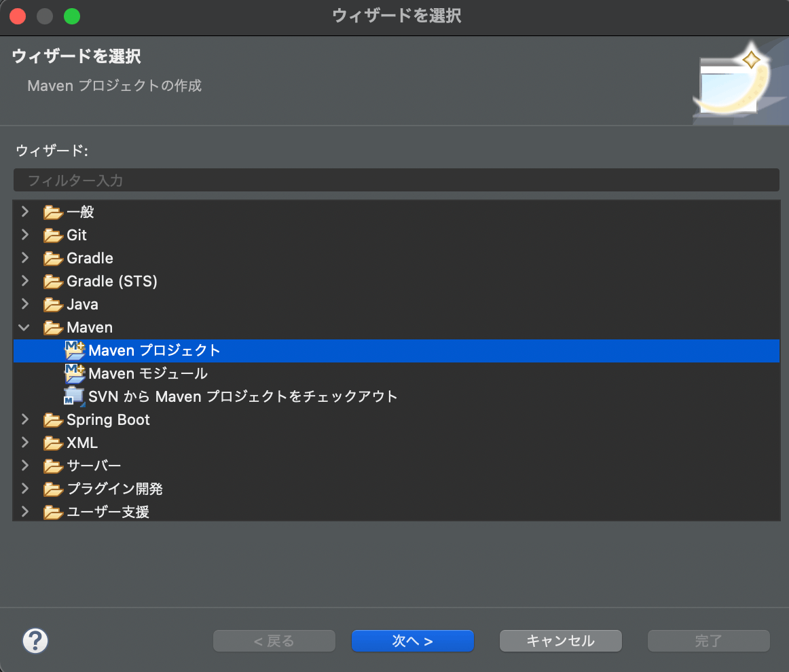789x672 pixels.
Task: Click the Git folder icon
Action: 53,236
